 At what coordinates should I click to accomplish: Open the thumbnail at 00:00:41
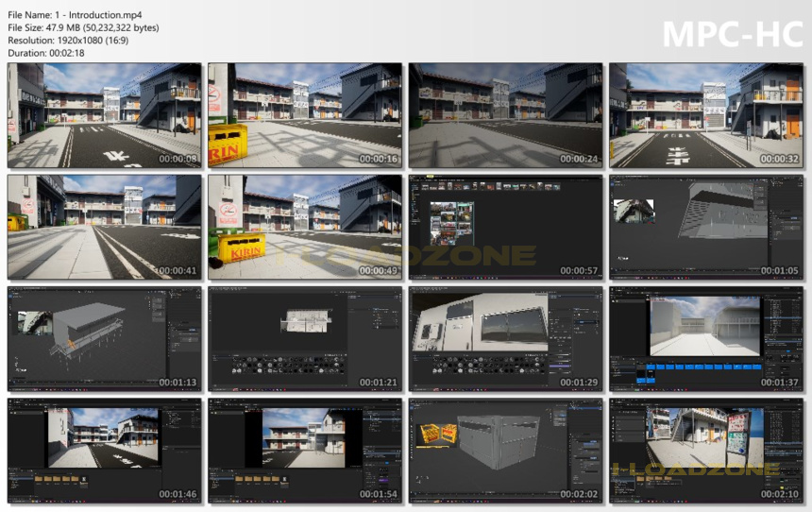(104, 227)
